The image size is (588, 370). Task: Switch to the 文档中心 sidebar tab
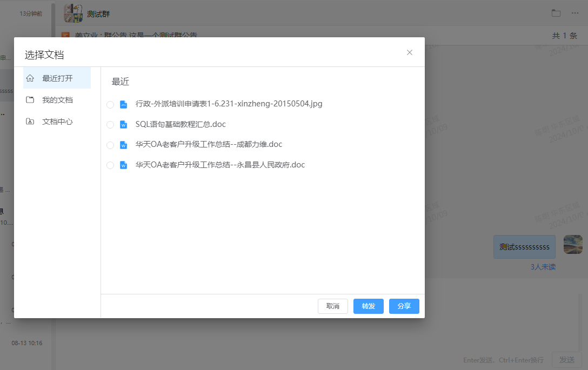point(57,122)
